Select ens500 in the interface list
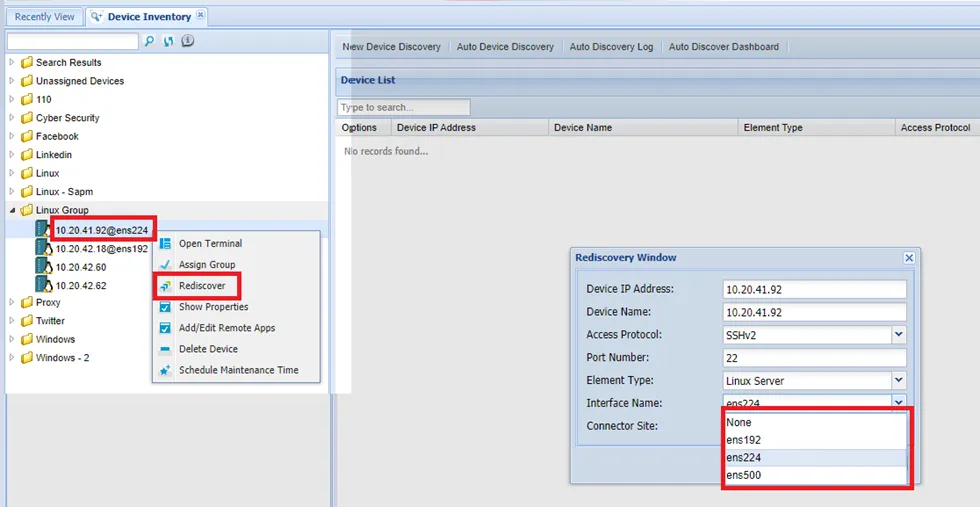 tap(815, 476)
